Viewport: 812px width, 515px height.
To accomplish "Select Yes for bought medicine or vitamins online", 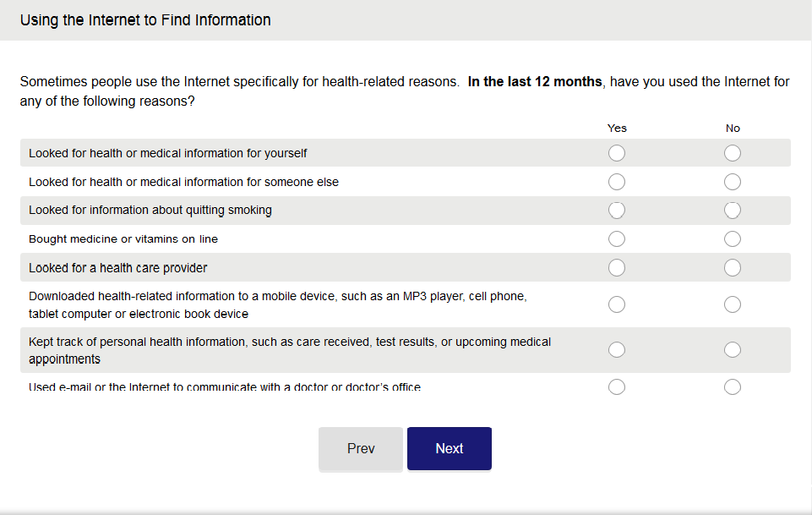I will (x=617, y=239).
